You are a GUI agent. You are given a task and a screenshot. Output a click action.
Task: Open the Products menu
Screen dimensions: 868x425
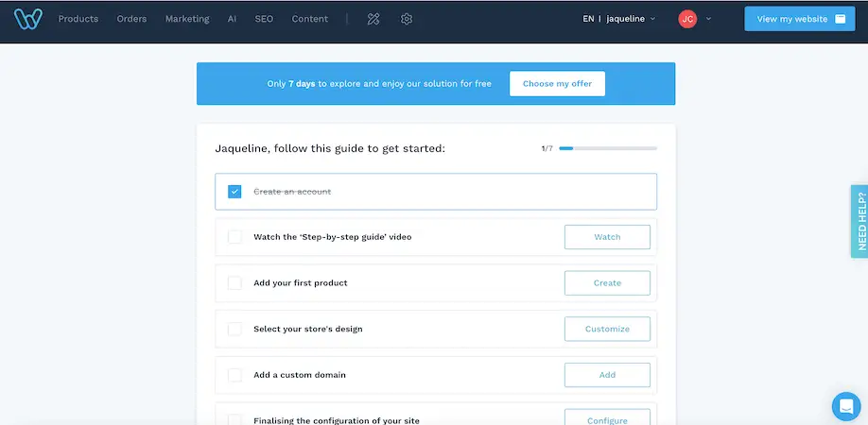[x=78, y=19]
